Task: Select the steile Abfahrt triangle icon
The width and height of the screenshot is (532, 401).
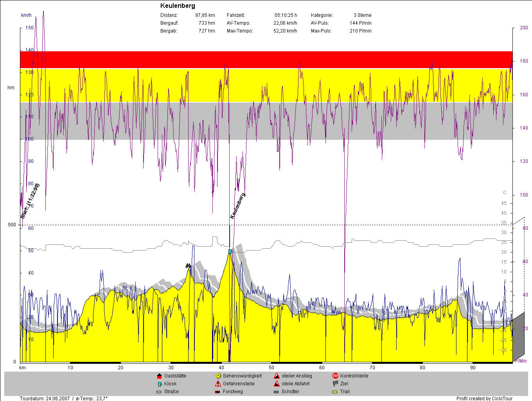Action: click(x=277, y=384)
